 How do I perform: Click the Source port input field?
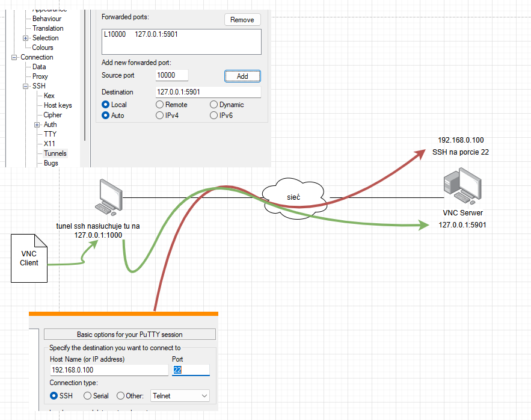pyautogui.click(x=171, y=75)
